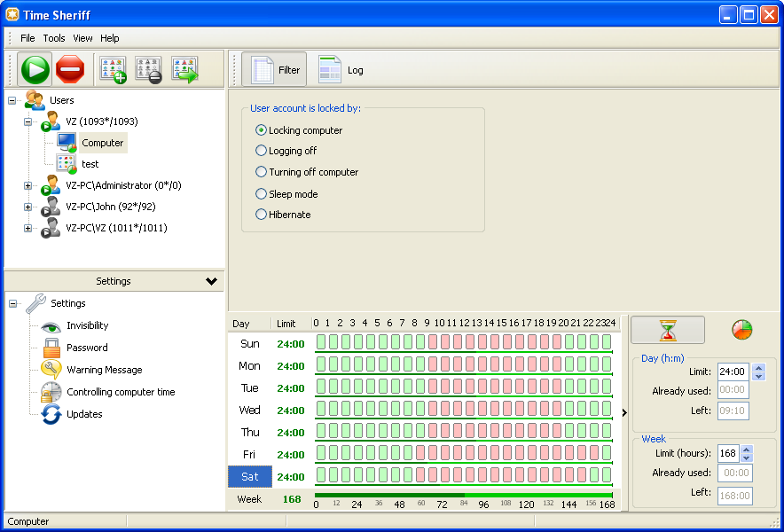The image size is (784, 532).
Task: Select the Sat row in schedule
Action: pyautogui.click(x=250, y=477)
